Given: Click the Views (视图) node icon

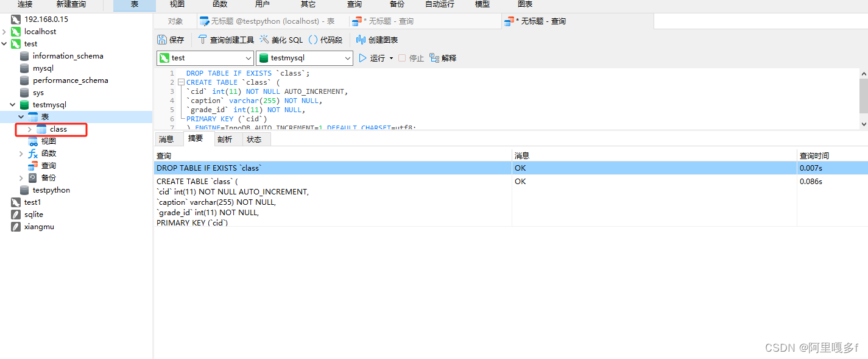Looking at the screenshot, I should (33, 141).
